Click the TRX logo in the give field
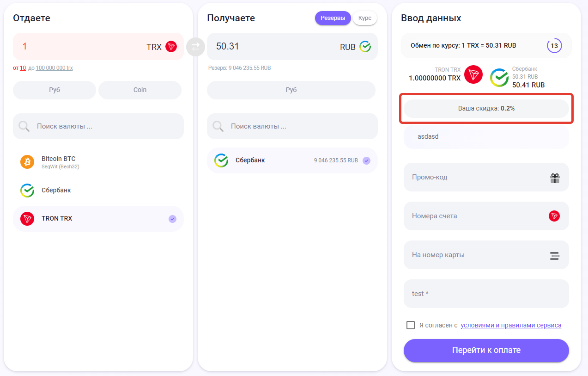 click(x=171, y=47)
